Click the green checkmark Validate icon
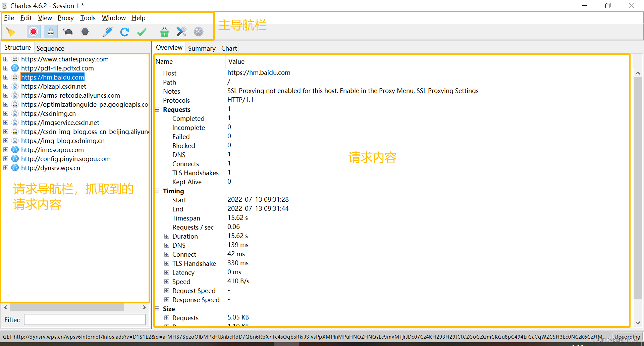 click(142, 32)
